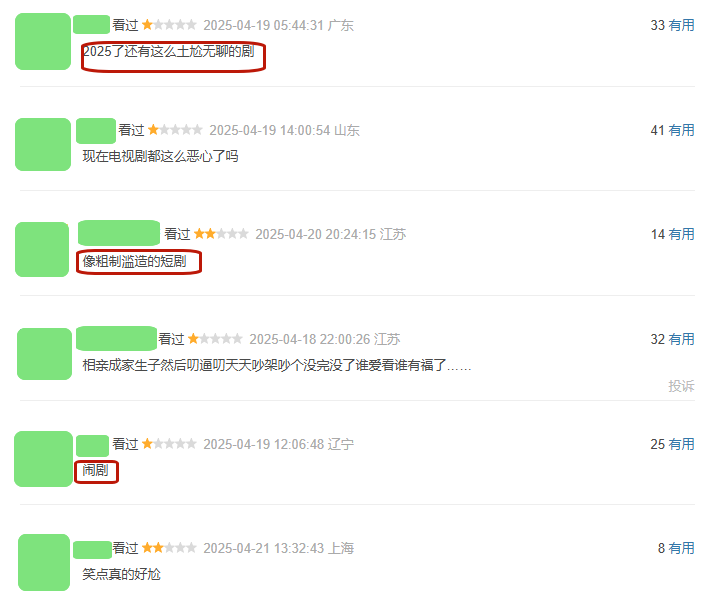Click the one-star rating on the Liaoning review
The width and height of the screenshot is (722, 606).
pyautogui.click(x=169, y=444)
